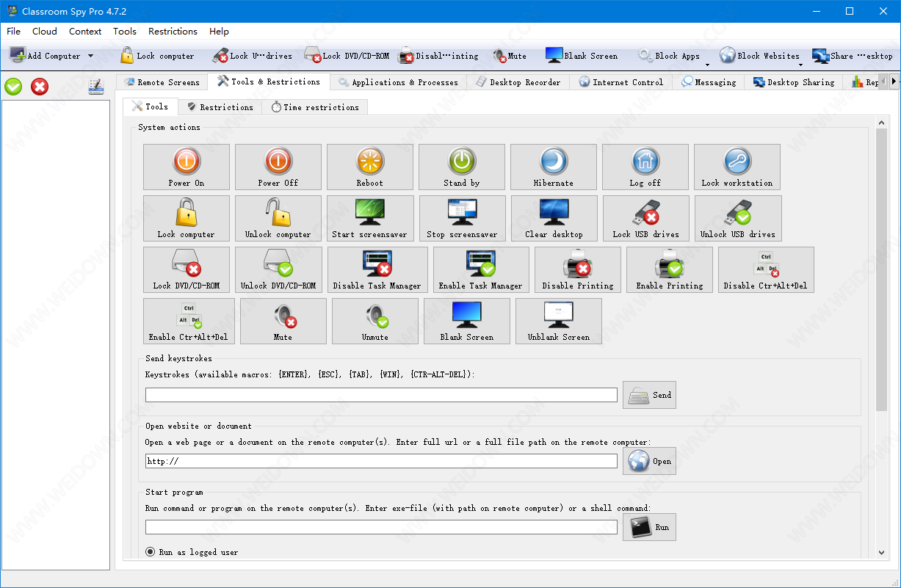Viewport: 901px width, 588px height.
Task: Click the edit list icon above computer list
Action: point(95,87)
